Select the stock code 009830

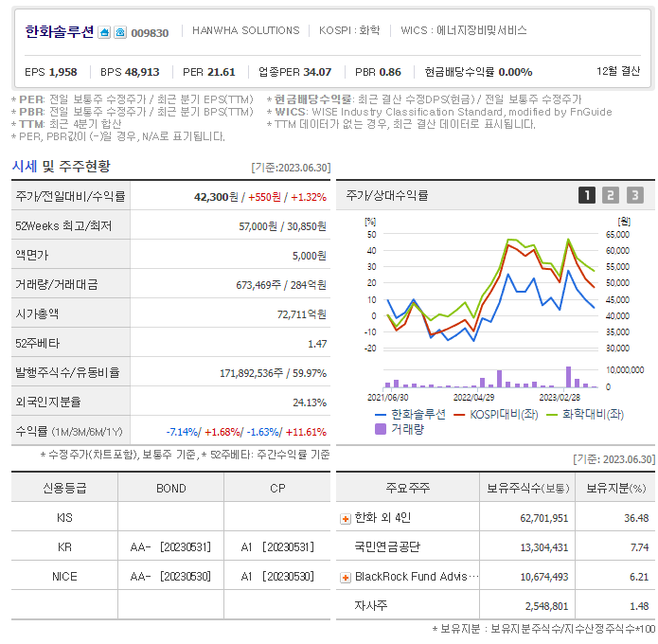[x=150, y=33]
